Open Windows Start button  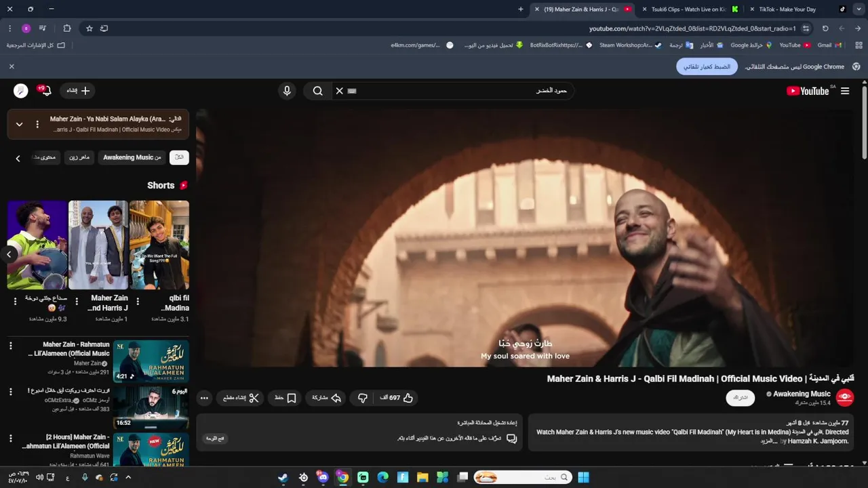pyautogui.click(x=583, y=477)
